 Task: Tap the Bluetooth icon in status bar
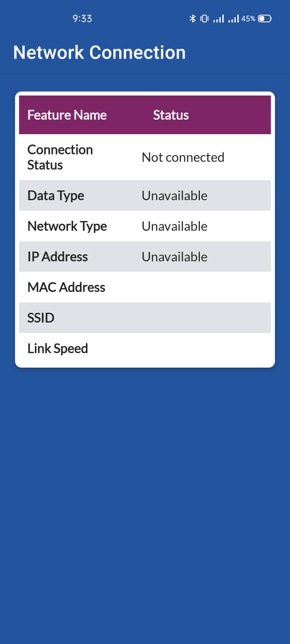pyautogui.click(x=192, y=19)
